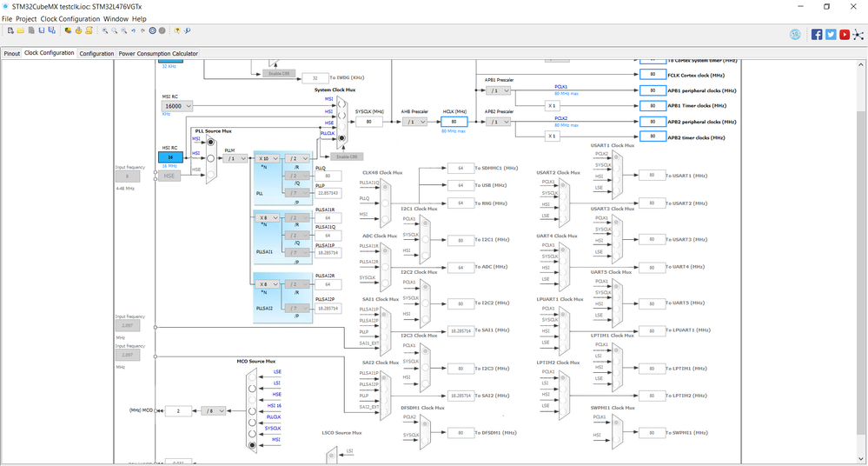Open the Clock Configuration menu
The height and width of the screenshot is (466, 868).
[x=70, y=19]
